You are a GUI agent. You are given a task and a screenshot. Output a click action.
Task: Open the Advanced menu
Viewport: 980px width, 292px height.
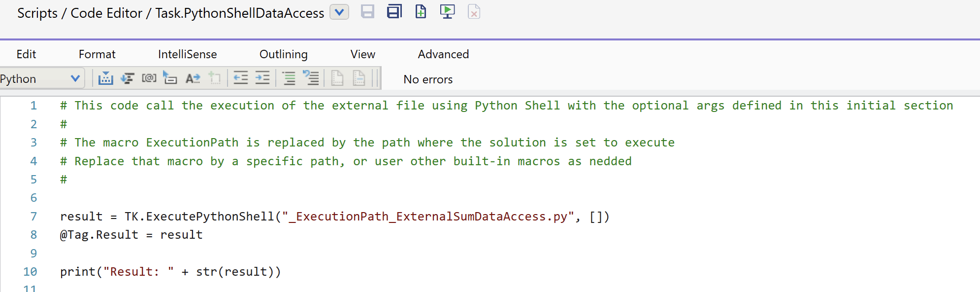click(443, 54)
